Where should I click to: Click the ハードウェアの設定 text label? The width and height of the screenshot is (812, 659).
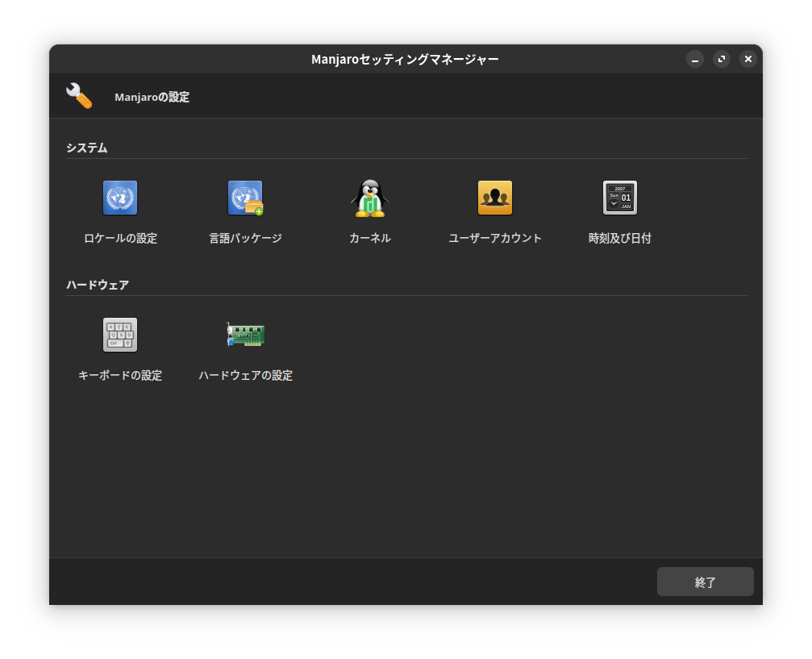point(245,376)
